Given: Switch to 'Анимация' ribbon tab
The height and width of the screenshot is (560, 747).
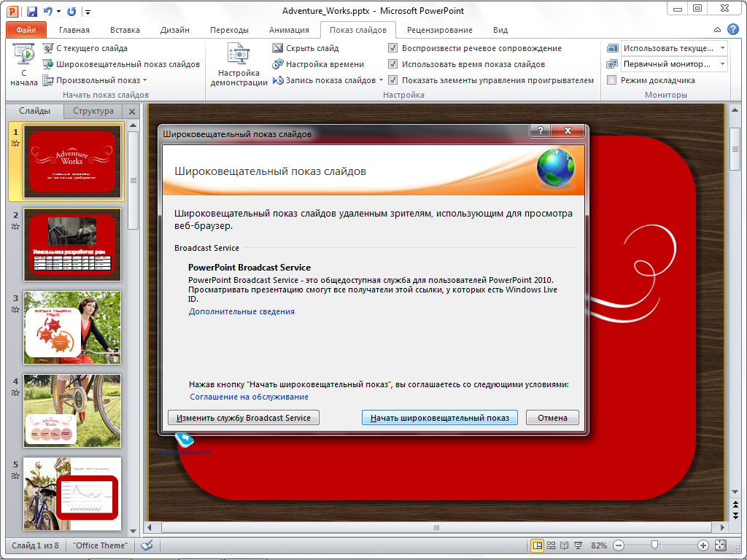Looking at the screenshot, I should click(289, 30).
